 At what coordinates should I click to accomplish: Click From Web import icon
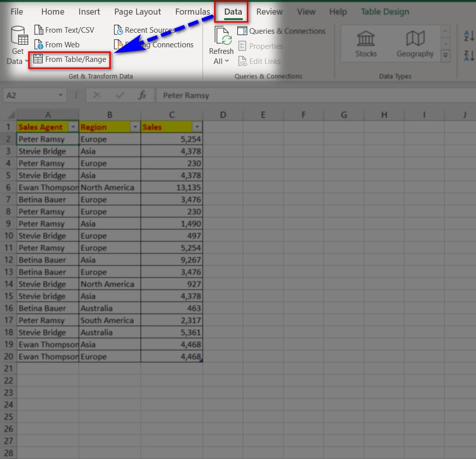pyautogui.click(x=39, y=45)
